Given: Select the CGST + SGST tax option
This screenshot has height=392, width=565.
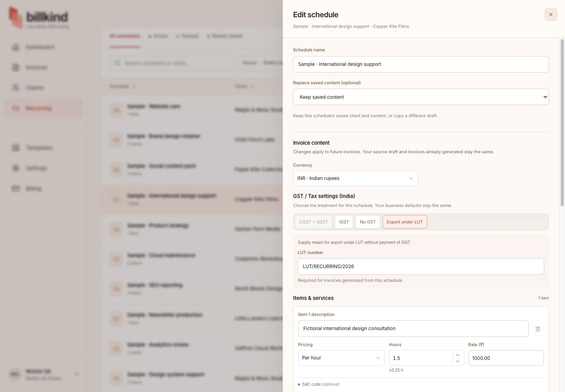Looking at the screenshot, I should [x=313, y=222].
